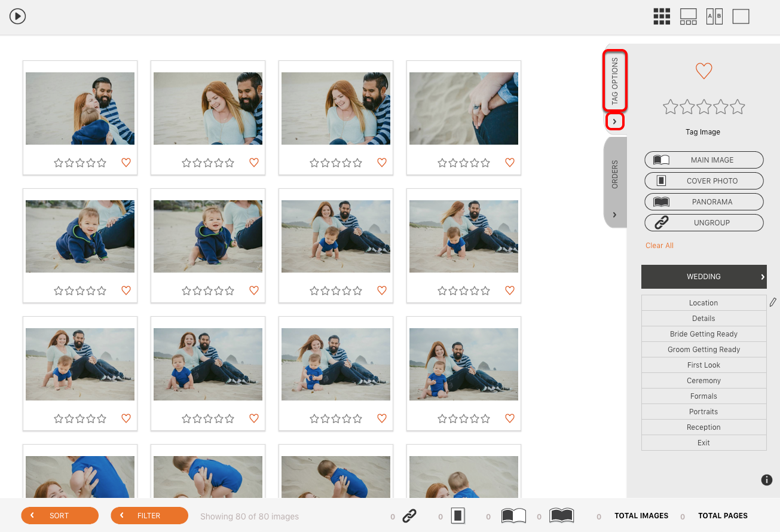Screen dimensions: 780x532
Task: Favorite the hand close-up photo
Action: pyautogui.click(x=510, y=163)
